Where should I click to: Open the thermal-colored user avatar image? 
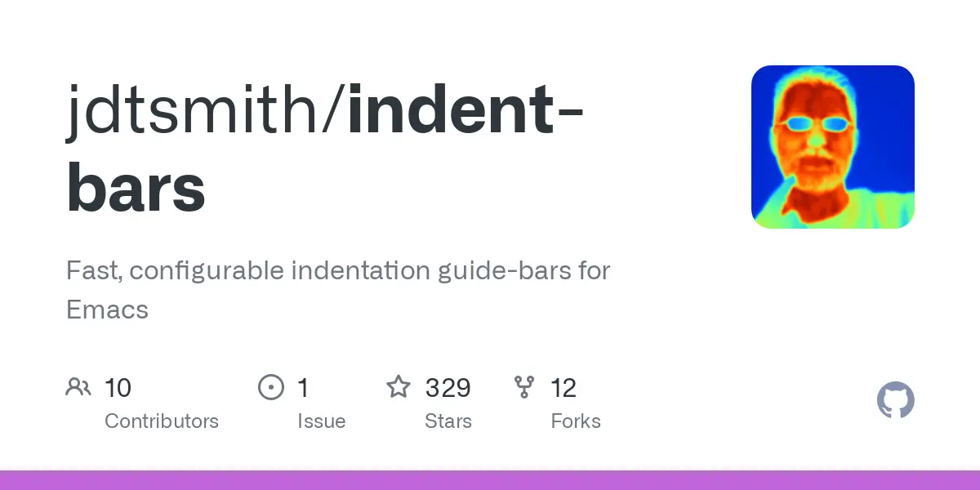click(832, 147)
